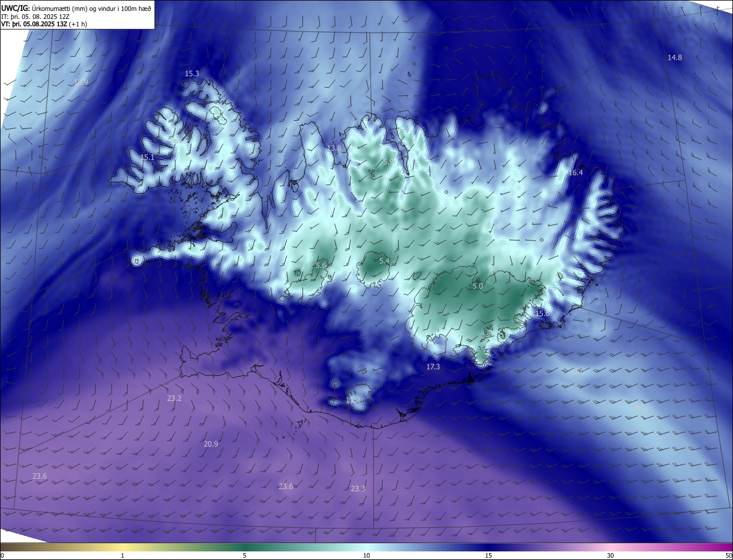Click the 15.1 value label
733x560 pixels.
[147, 157]
